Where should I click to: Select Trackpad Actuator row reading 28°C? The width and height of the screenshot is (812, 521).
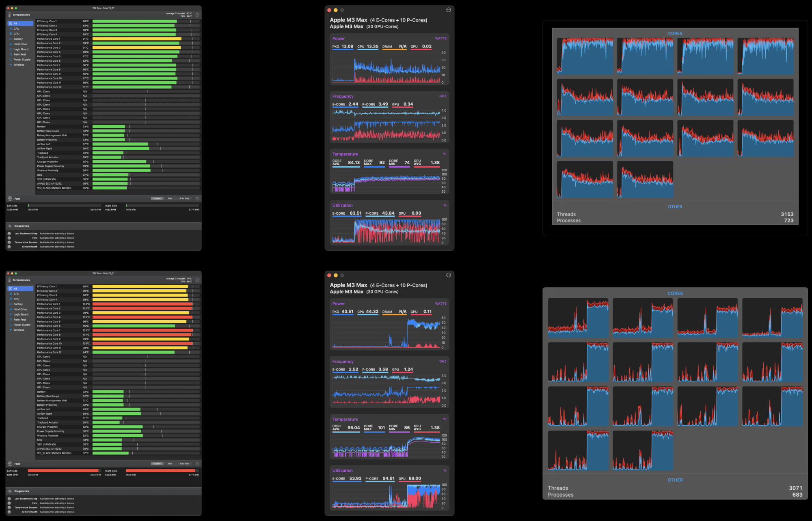click(118, 422)
